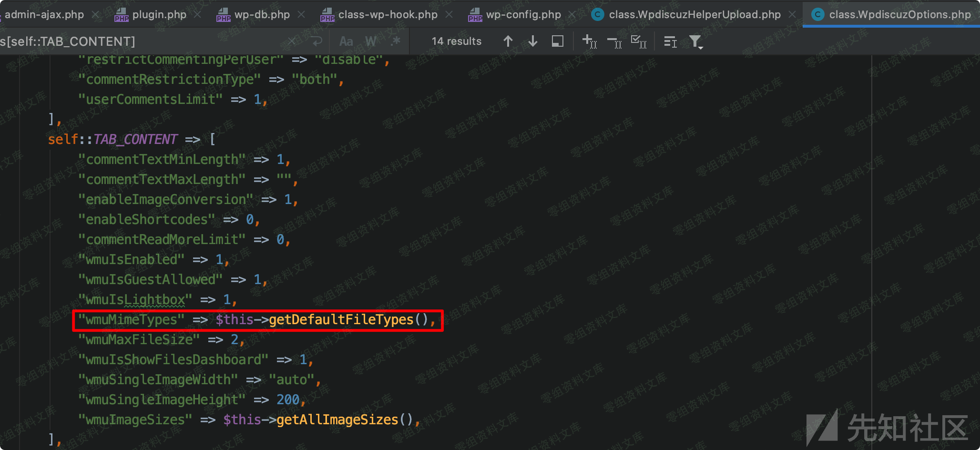Enable Regex search option
Screen dimensions: 980x450
(x=395, y=41)
